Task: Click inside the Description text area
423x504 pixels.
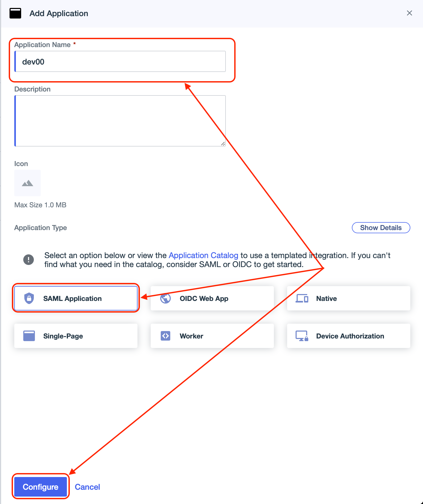Action: coord(120,121)
